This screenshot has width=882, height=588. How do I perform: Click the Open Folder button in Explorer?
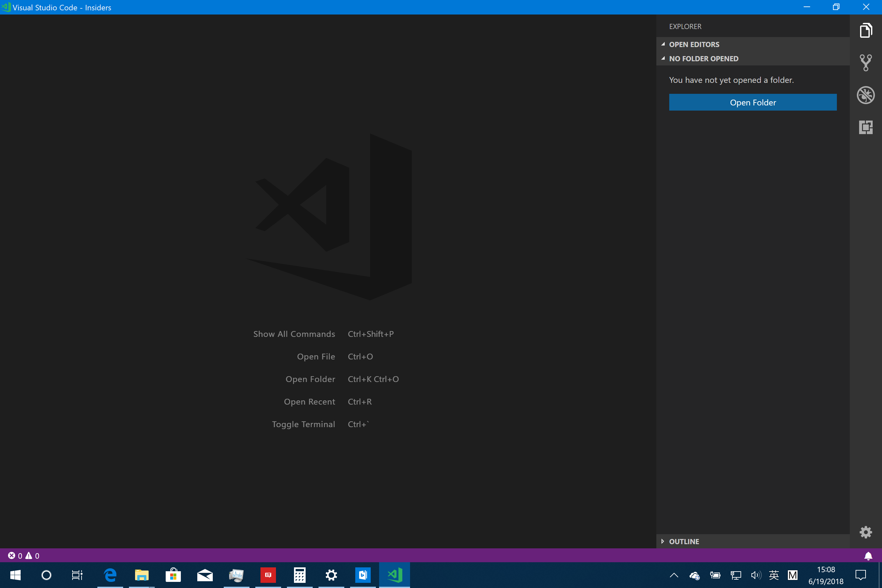point(752,102)
